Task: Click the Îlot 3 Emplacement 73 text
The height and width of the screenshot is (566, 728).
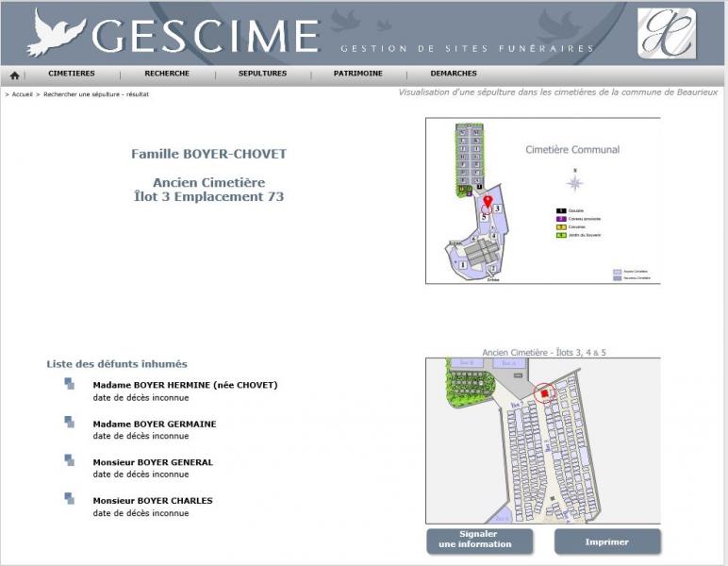Action: click(x=209, y=197)
